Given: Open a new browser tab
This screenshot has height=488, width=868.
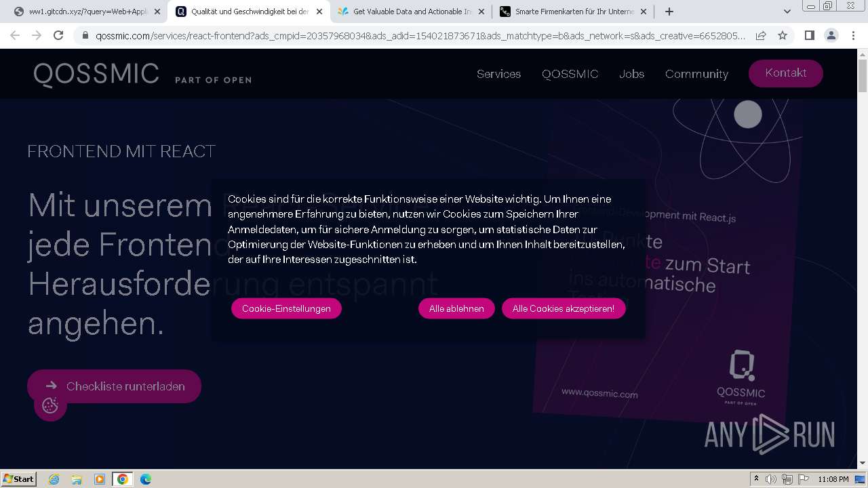Looking at the screenshot, I should (x=669, y=12).
